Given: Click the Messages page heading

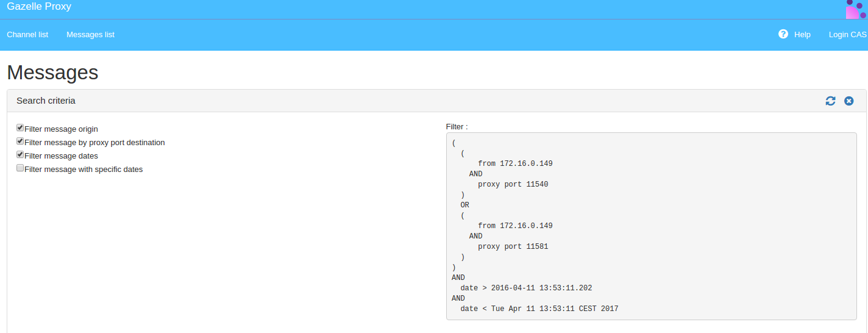Looking at the screenshot, I should point(52,73).
